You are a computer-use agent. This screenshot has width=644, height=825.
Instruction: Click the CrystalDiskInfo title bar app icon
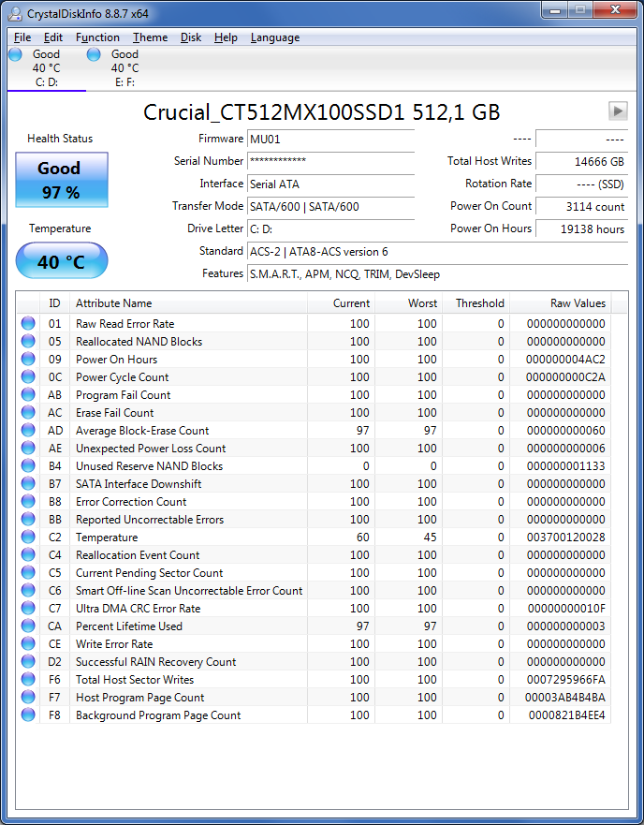coord(15,14)
